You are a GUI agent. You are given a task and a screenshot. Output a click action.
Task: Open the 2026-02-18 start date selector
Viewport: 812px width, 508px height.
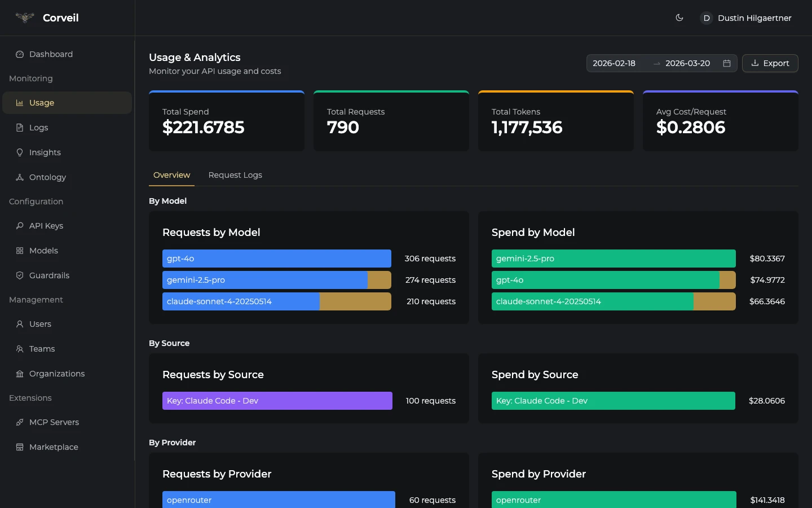[x=614, y=63]
